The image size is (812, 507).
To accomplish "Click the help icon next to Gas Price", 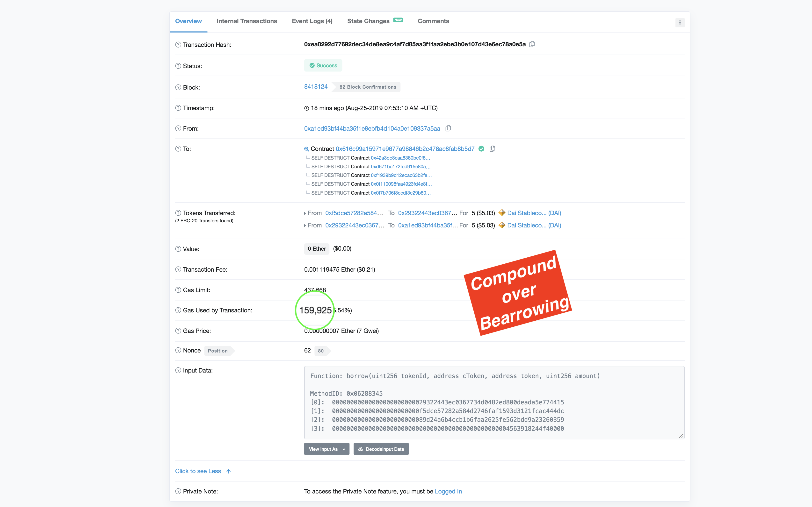I will click(178, 331).
